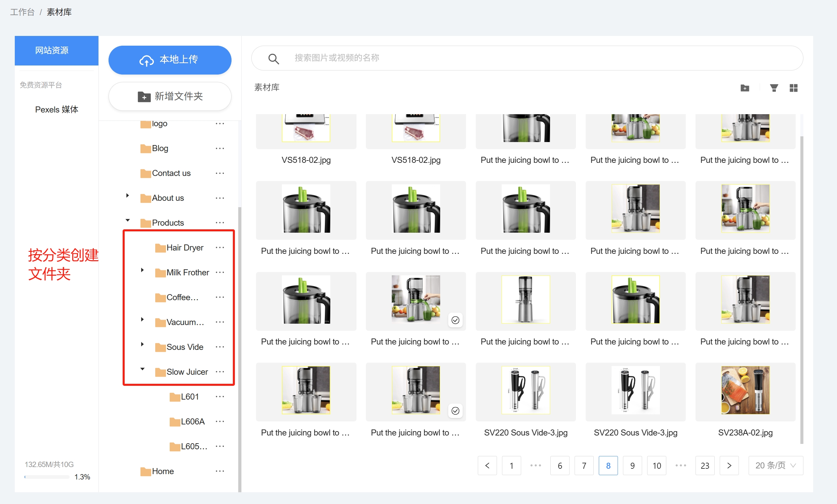Deselect the checked thumbnail in the bottom row
Image resolution: width=837 pixels, height=504 pixels.
coord(455,411)
